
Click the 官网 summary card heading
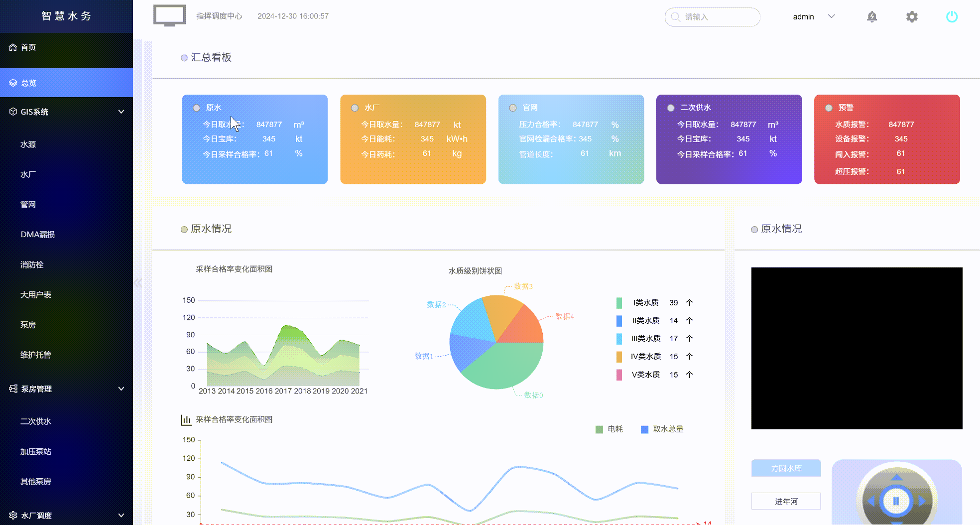[x=530, y=108]
